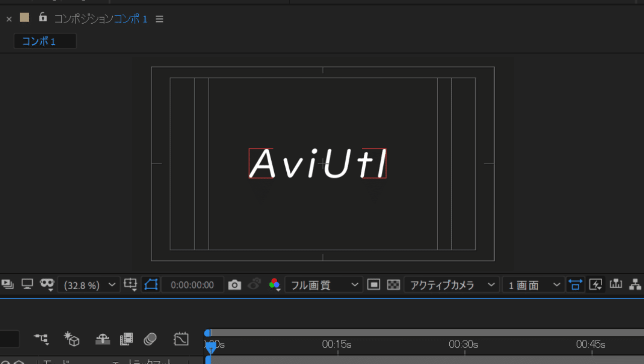The height and width of the screenshot is (364, 644).
Task: Open the Graph Editor
Action: click(181, 339)
